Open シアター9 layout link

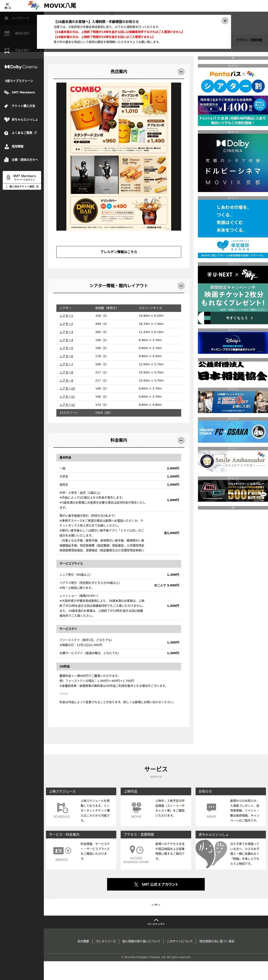pos(66,381)
